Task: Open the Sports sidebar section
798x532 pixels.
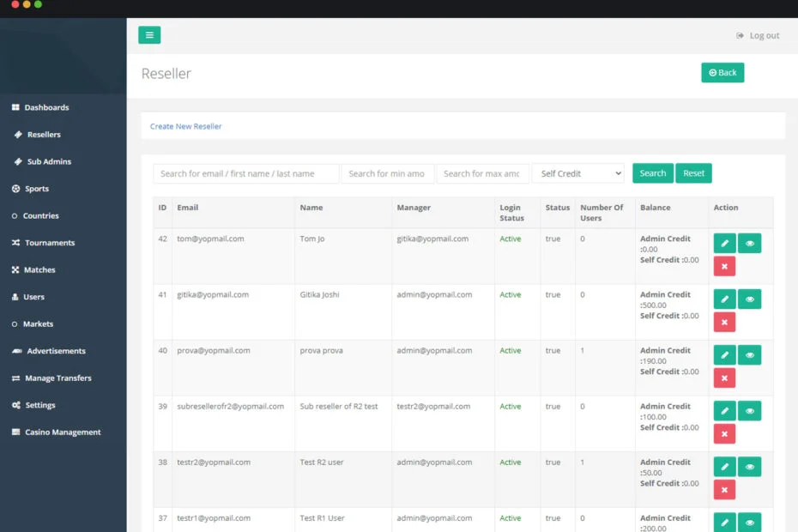Action: pyautogui.click(x=31, y=189)
